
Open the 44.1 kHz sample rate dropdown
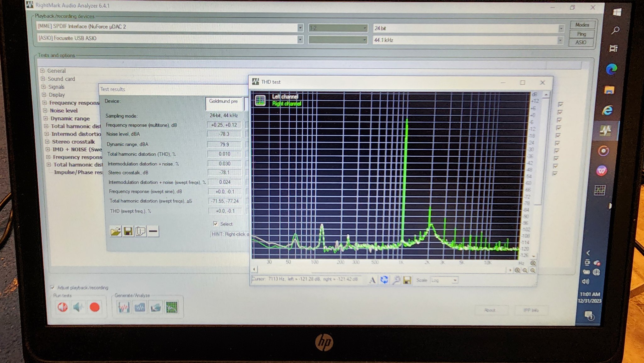(x=560, y=40)
